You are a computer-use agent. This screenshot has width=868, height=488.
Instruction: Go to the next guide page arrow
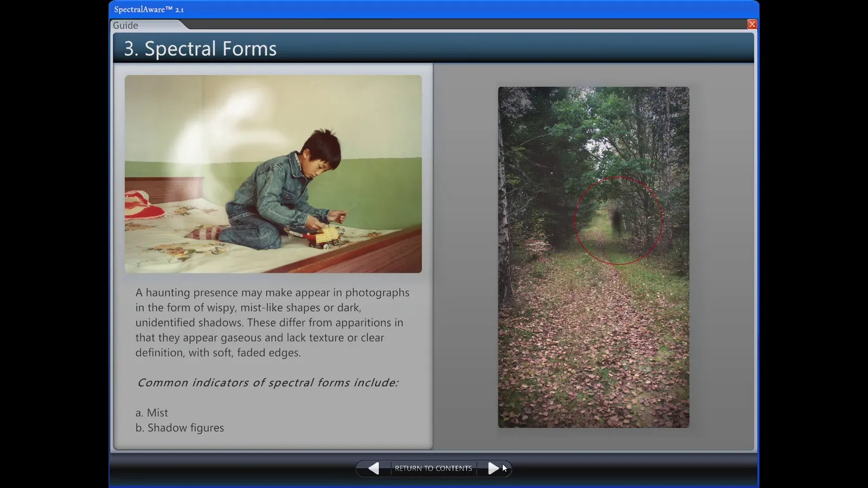click(493, 468)
